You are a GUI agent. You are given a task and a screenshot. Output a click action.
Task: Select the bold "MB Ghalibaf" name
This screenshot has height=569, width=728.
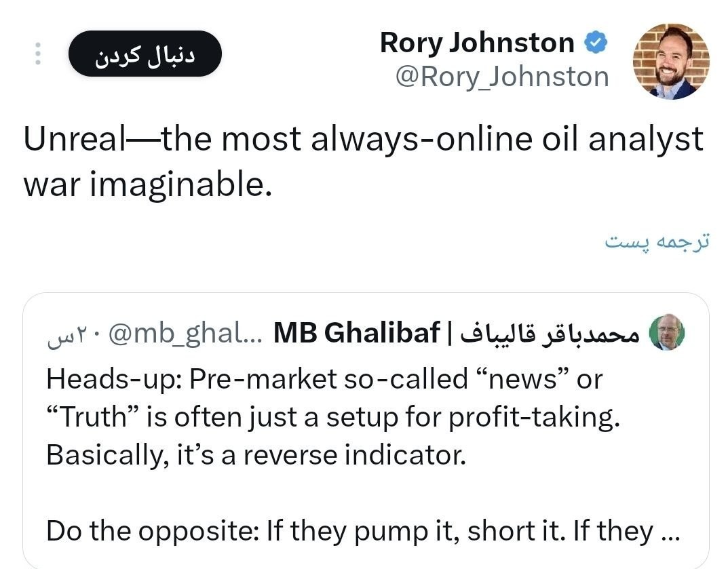pos(356,333)
